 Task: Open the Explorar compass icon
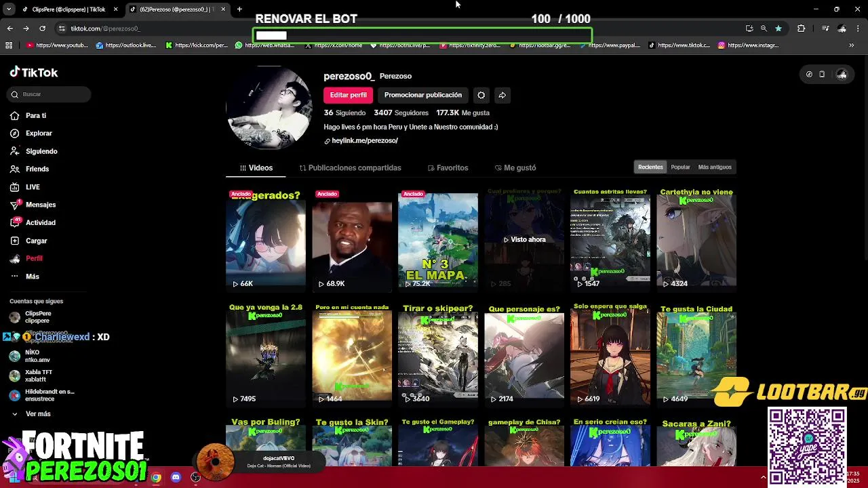pos(14,134)
